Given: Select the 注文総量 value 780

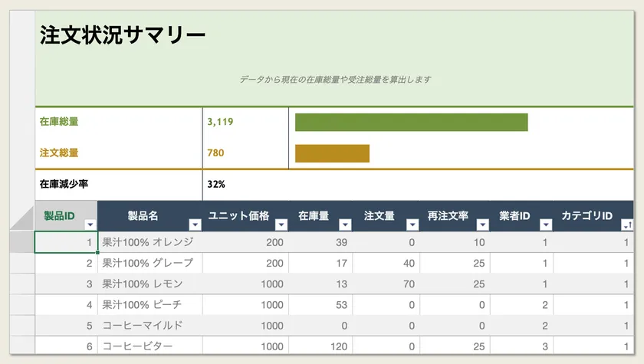Looking at the screenshot, I should coord(215,152).
